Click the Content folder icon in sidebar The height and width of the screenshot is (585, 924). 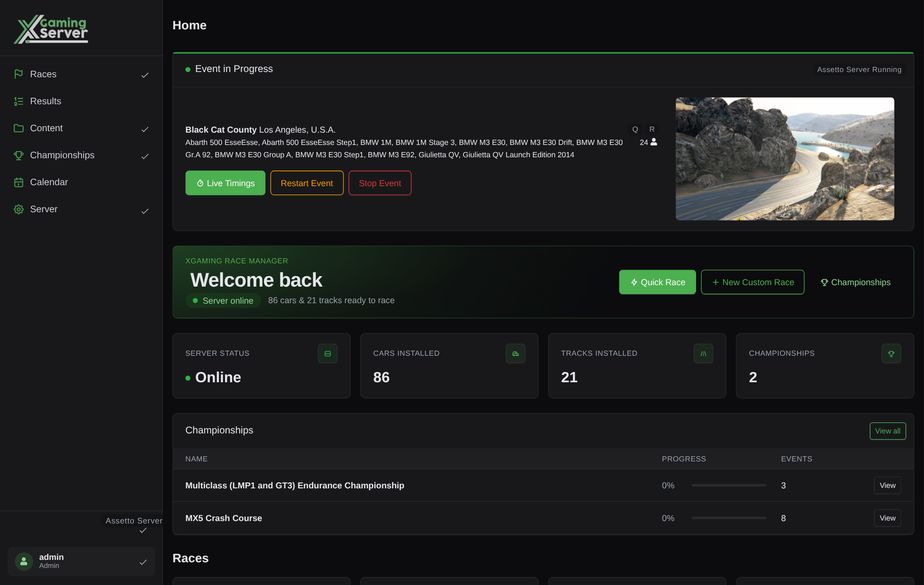18,128
